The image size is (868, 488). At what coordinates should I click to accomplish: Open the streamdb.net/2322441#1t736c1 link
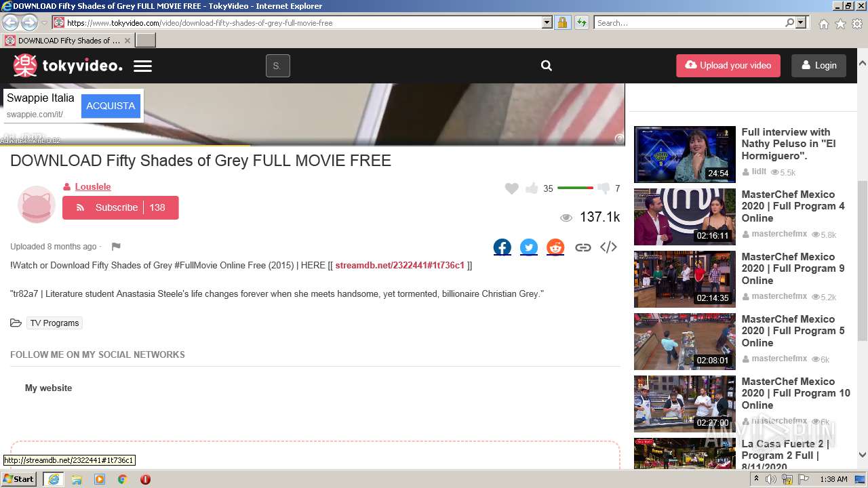pyautogui.click(x=399, y=265)
